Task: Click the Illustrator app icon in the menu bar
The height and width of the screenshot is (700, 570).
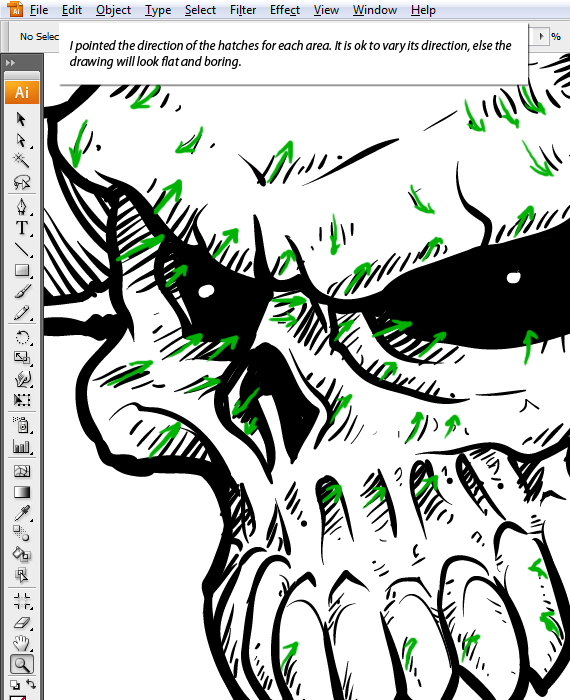Action: tap(15, 9)
